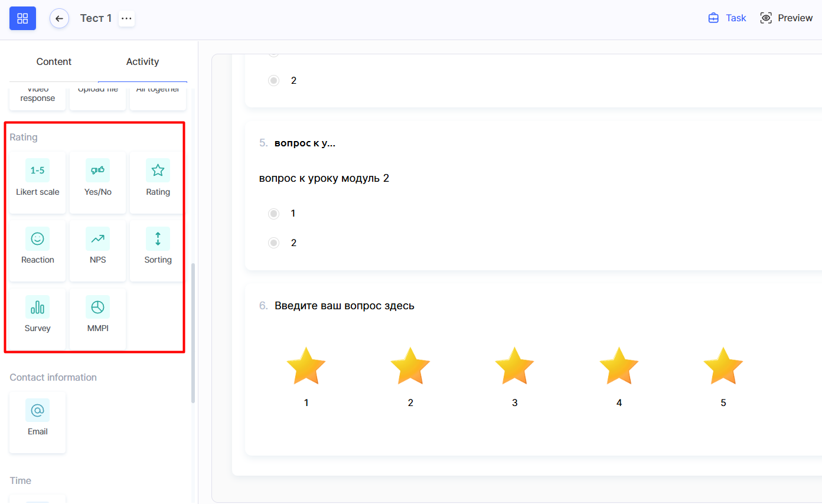Select radio option 2 in question 5

click(x=273, y=243)
